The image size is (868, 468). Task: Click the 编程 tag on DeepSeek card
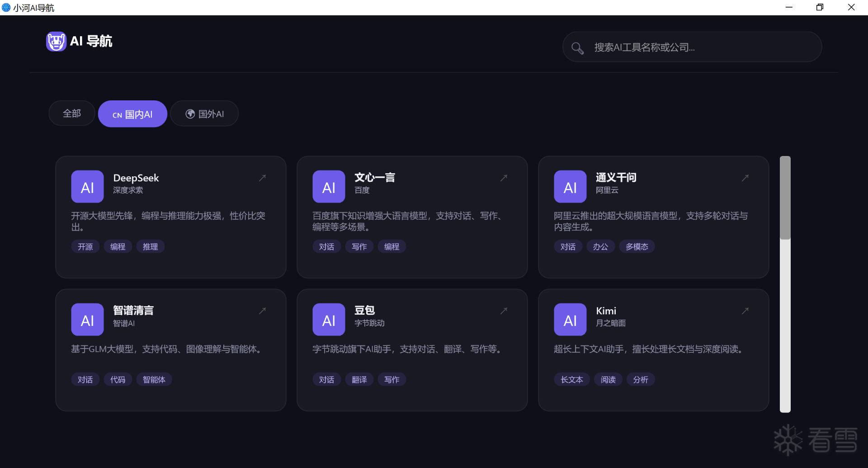click(x=118, y=246)
